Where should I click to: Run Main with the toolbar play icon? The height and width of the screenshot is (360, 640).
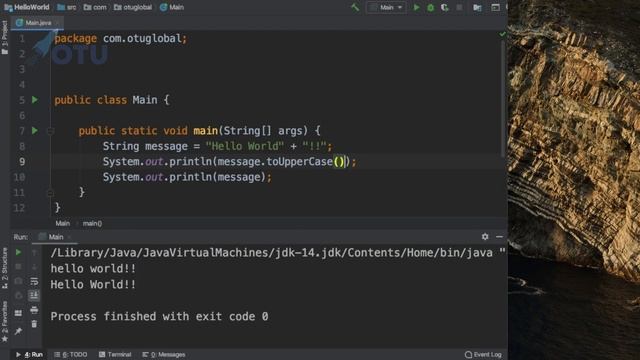416,7
